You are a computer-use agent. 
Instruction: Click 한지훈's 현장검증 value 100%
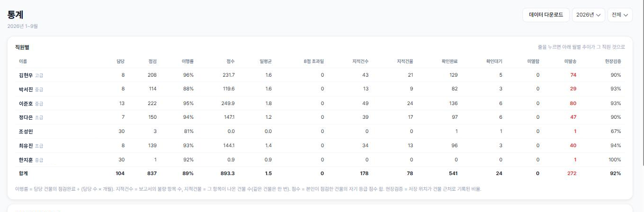click(615, 160)
